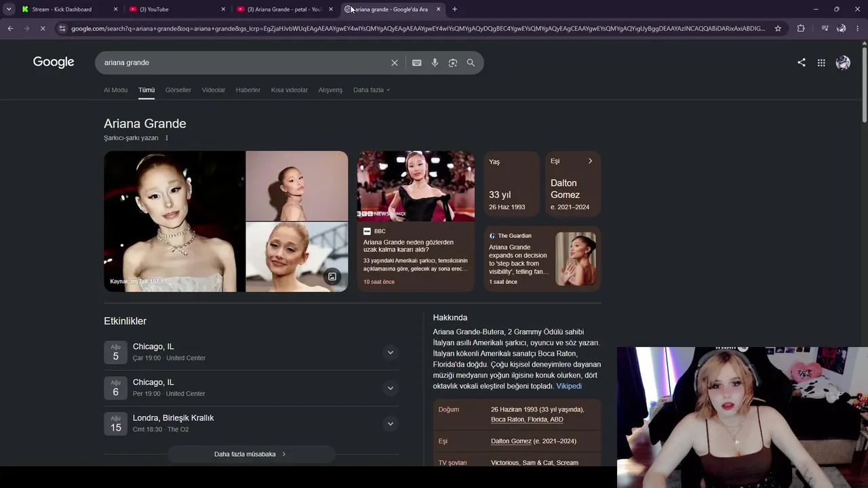Close the Kick Dashboard tab
Image resolution: width=868 pixels, height=488 pixels.
115,9
